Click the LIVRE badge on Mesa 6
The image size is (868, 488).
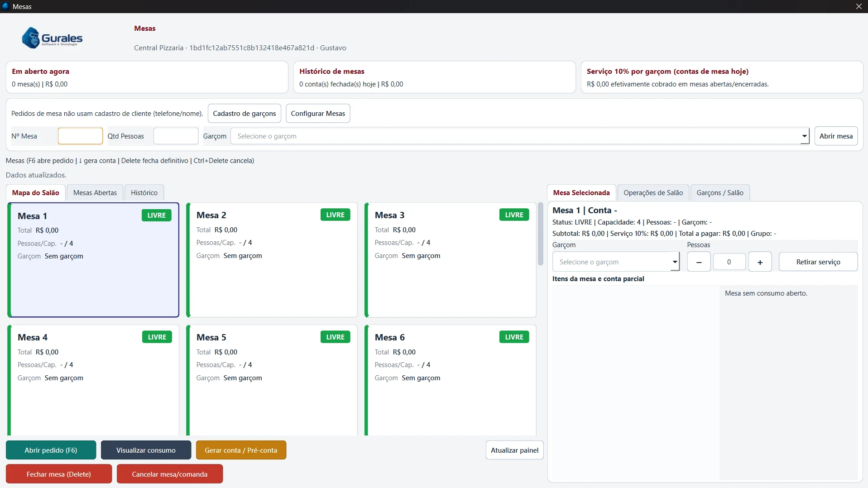514,337
